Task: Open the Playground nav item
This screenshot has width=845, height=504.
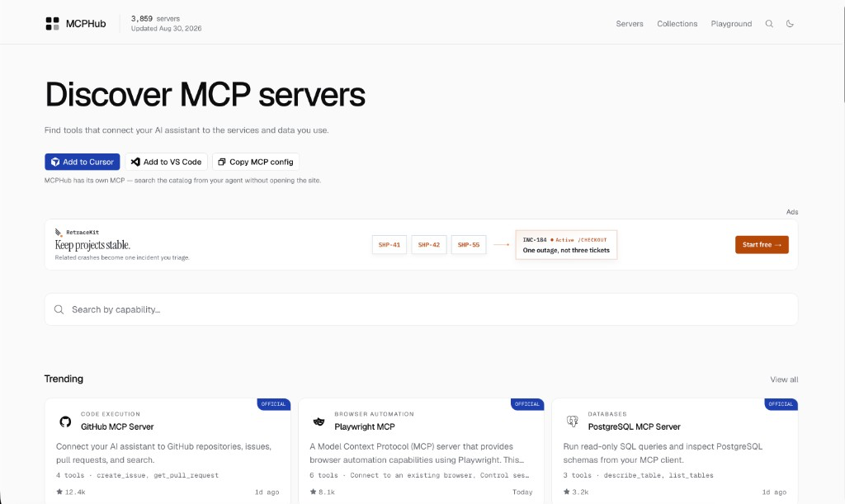Action: pyautogui.click(x=731, y=24)
